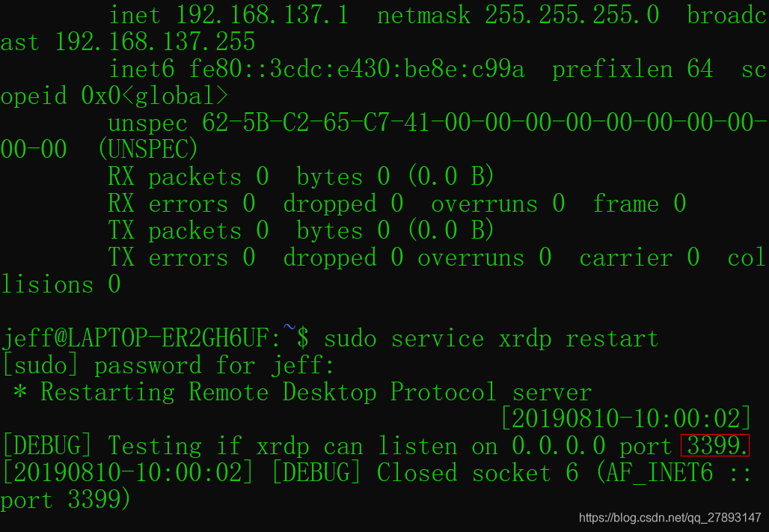The width and height of the screenshot is (769, 532).
Task: Click the first [DEBUG] tag
Action: tap(47, 446)
